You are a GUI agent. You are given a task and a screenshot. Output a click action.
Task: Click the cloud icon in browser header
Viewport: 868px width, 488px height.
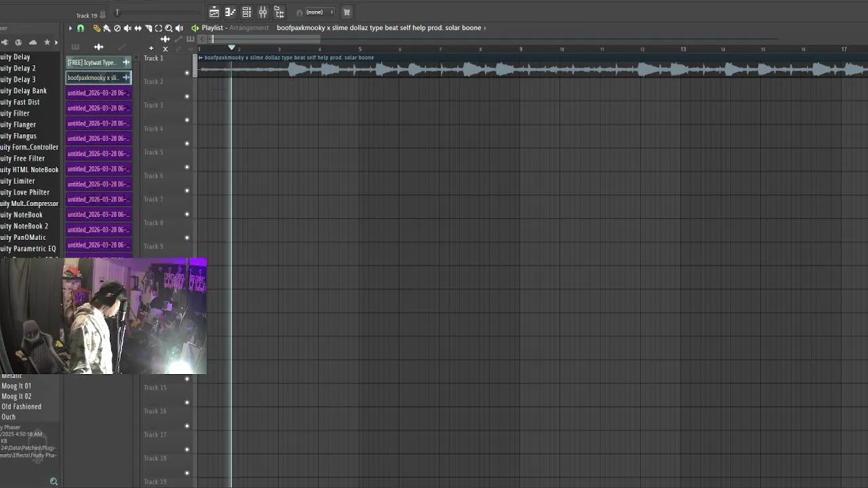pyautogui.click(x=33, y=43)
